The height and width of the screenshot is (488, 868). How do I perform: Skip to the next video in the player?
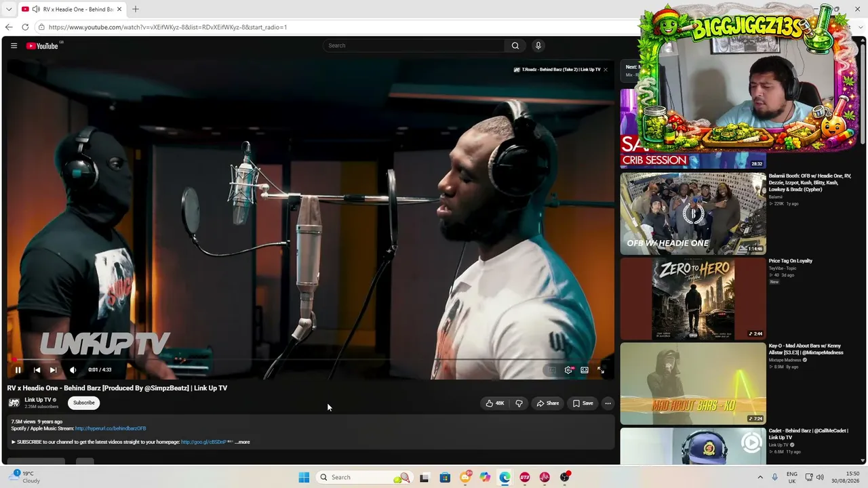53,370
